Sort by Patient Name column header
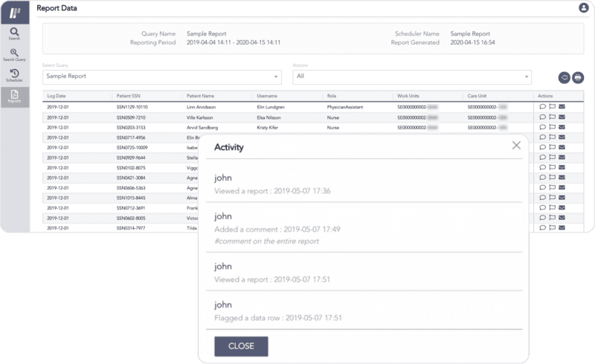Screen dimensions: 595x364 point(200,96)
